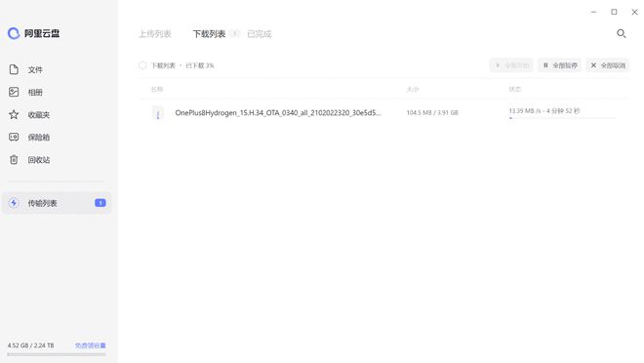Click the 名称 column header

click(157, 89)
